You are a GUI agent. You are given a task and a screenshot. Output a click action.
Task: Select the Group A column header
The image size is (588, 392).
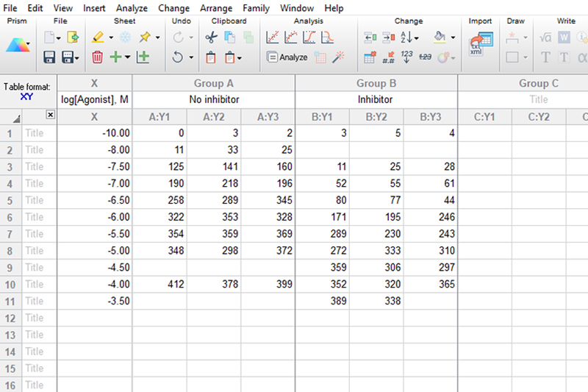pyautogui.click(x=213, y=83)
